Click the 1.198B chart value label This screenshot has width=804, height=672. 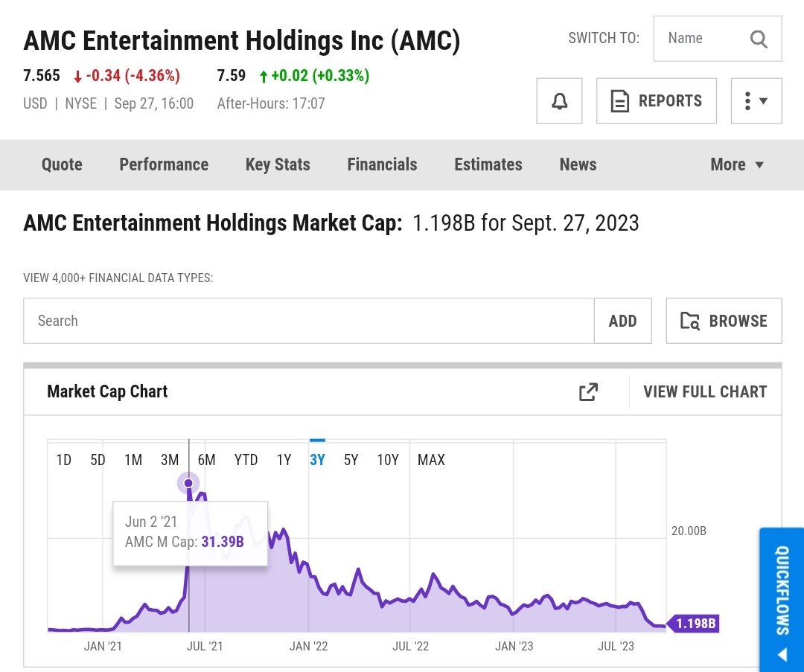coord(695,624)
